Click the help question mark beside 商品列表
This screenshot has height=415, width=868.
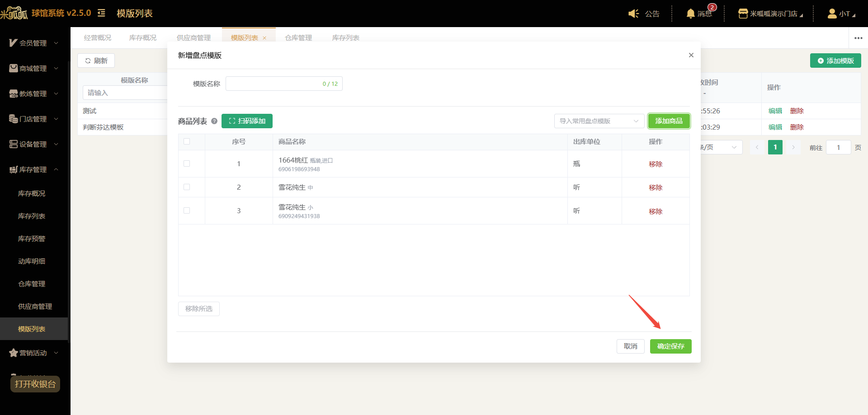[x=214, y=121]
